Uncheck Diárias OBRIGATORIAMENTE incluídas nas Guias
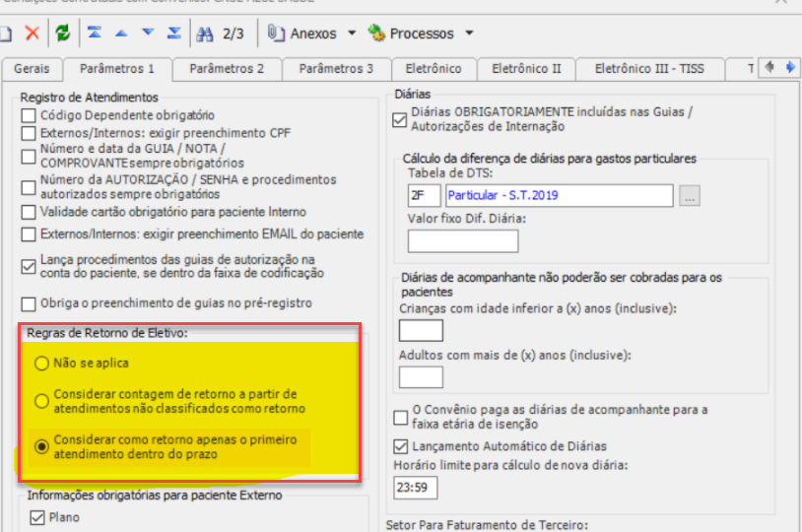The height and width of the screenshot is (532, 802). [x=399, y=120]
